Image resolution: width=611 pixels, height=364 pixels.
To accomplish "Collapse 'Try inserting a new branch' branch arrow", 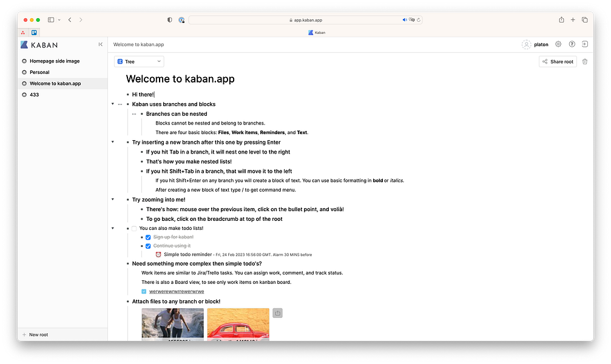I will 113,142.
